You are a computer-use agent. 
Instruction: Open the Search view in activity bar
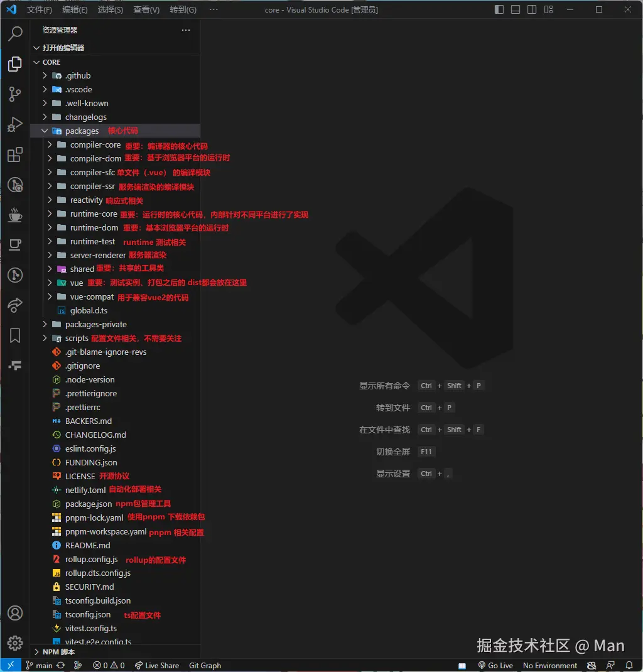click(16, 33)
